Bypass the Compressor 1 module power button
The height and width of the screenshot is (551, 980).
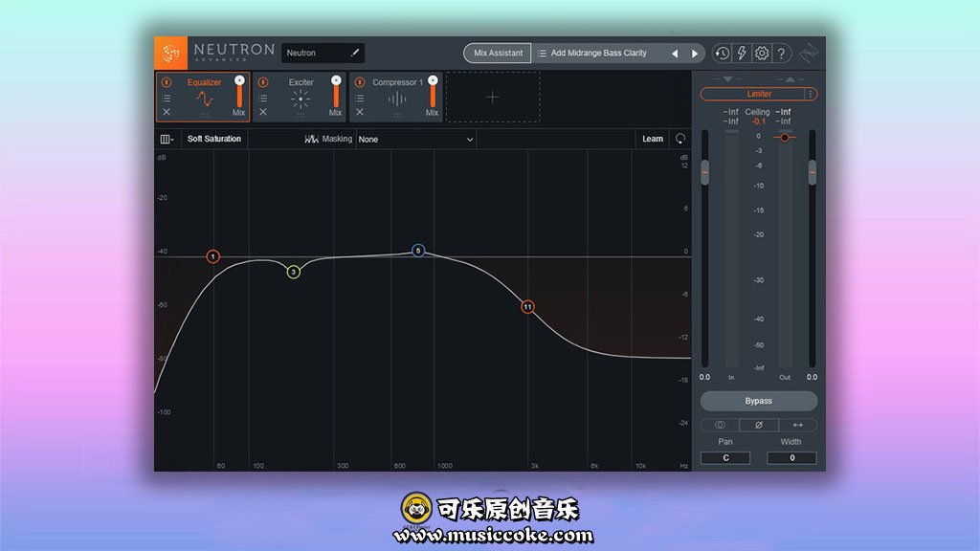click(360, 82)
